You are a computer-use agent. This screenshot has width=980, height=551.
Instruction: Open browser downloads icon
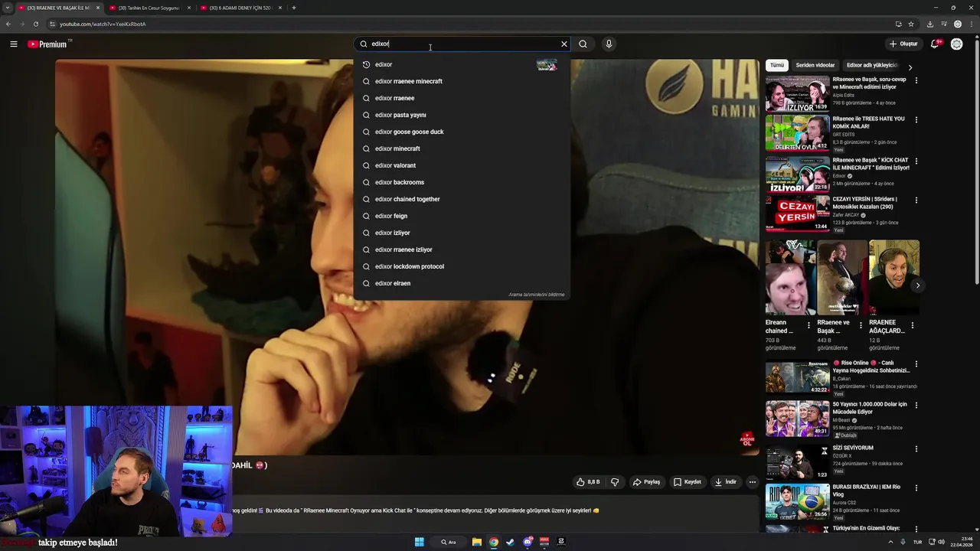929,24
